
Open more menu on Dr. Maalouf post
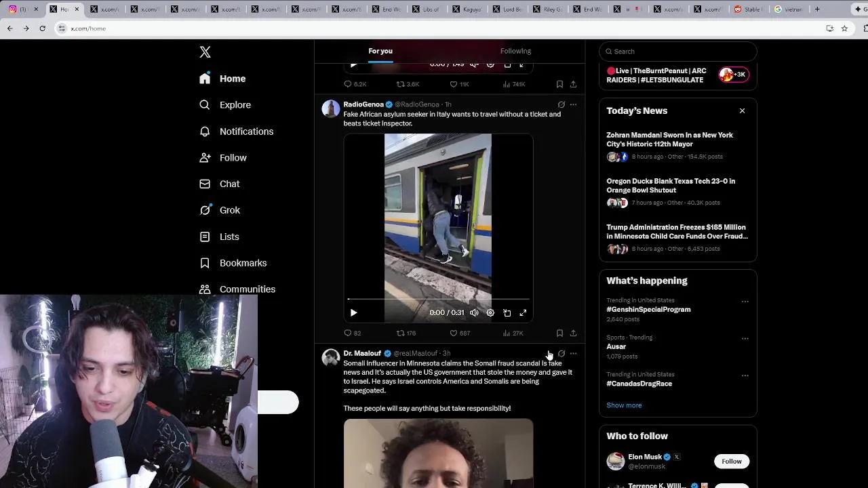coord(573,354)
